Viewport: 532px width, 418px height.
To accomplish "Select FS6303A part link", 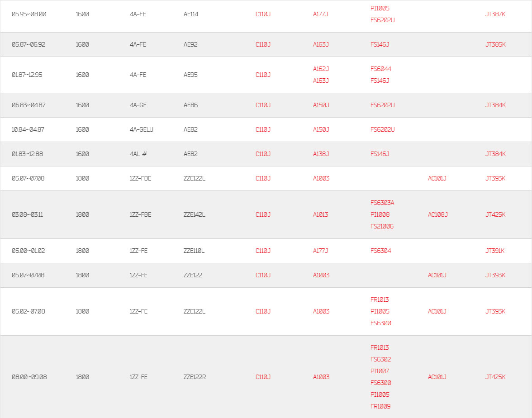I will 382,203.
